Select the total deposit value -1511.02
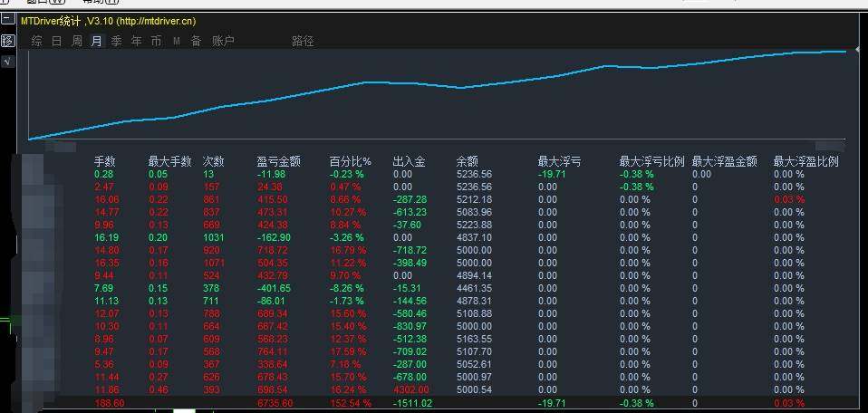 pos(412,403)
